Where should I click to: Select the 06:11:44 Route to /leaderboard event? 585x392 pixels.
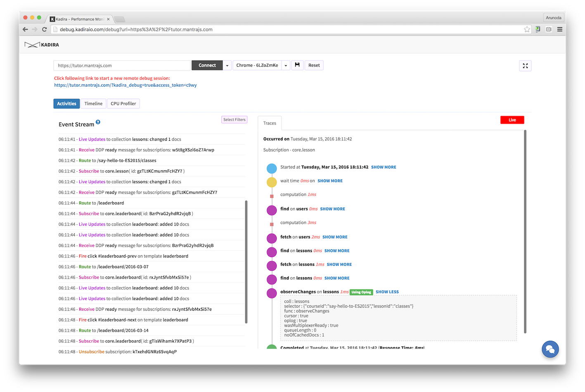click(x=152, y=203)
